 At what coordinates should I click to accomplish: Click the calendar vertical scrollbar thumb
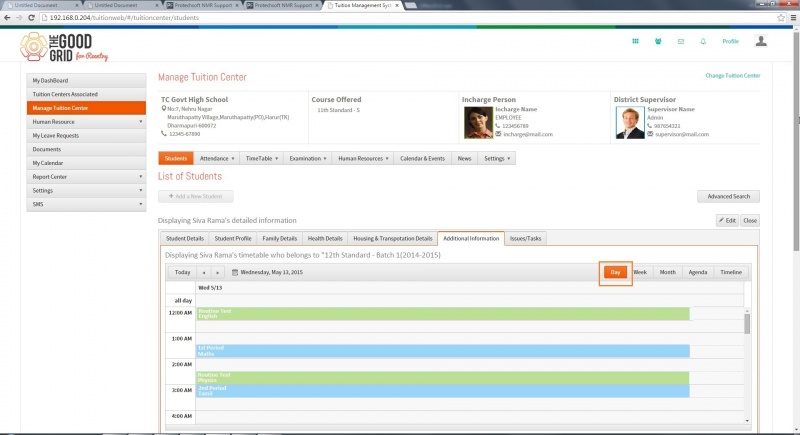(x=747, y=324)
